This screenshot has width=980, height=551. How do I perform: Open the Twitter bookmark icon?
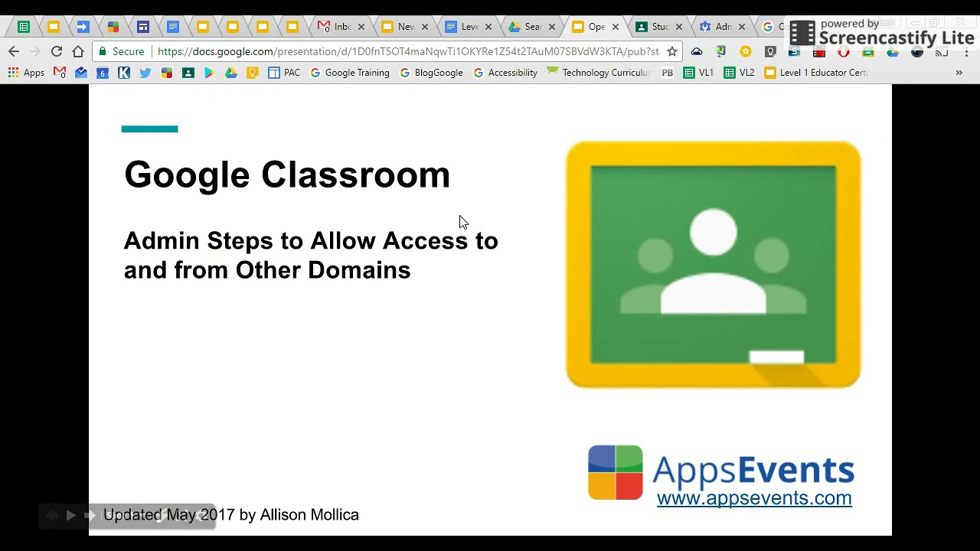click(x=145, y=73)
